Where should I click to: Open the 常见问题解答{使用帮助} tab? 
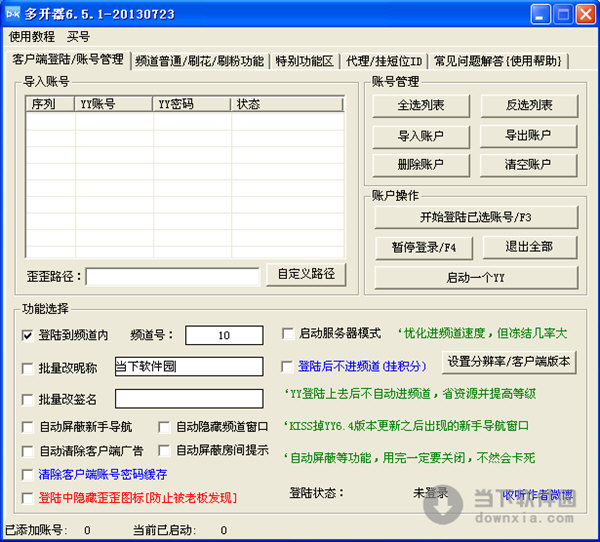498,61
